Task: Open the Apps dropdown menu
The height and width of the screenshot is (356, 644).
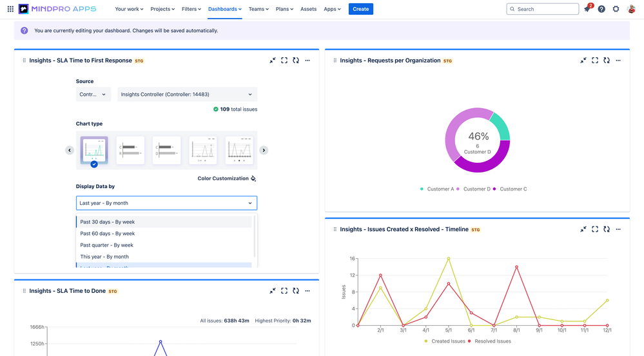Action: point(332,9)
